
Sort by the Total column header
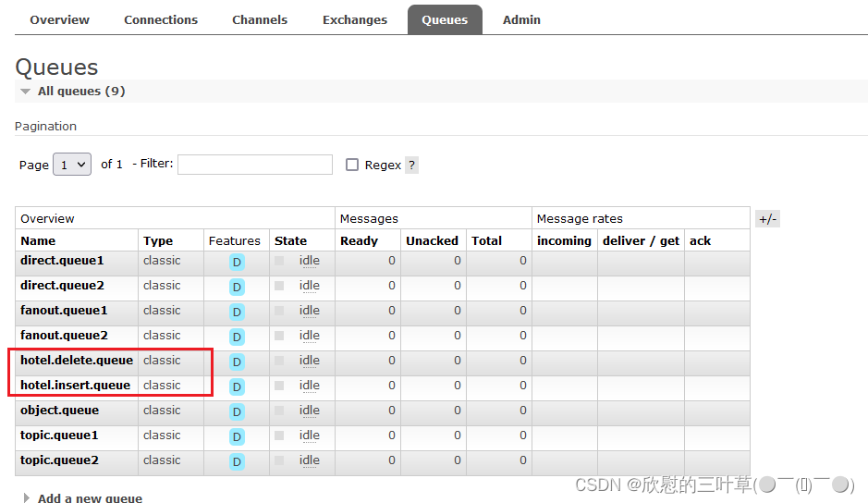tap(486, 241)
